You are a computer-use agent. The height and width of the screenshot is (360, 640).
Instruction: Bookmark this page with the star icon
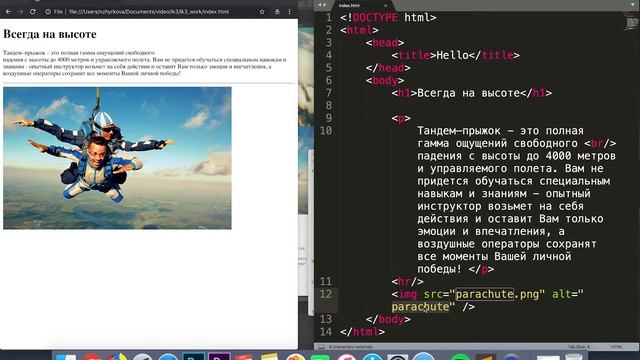[262, 12]
